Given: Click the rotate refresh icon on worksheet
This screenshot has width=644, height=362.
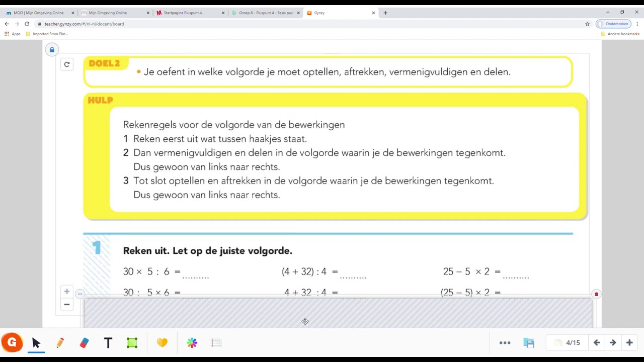Looking at the screenshot, I should click(x=66, y=64).
